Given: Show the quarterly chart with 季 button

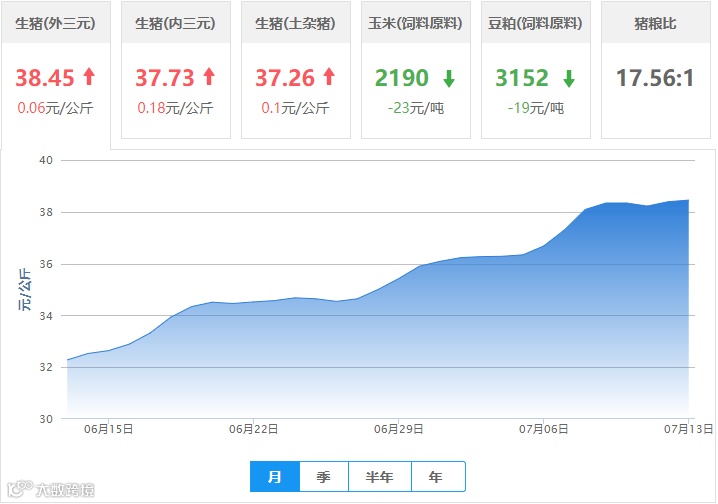Looking at the screenshot, I should (324, 477).
